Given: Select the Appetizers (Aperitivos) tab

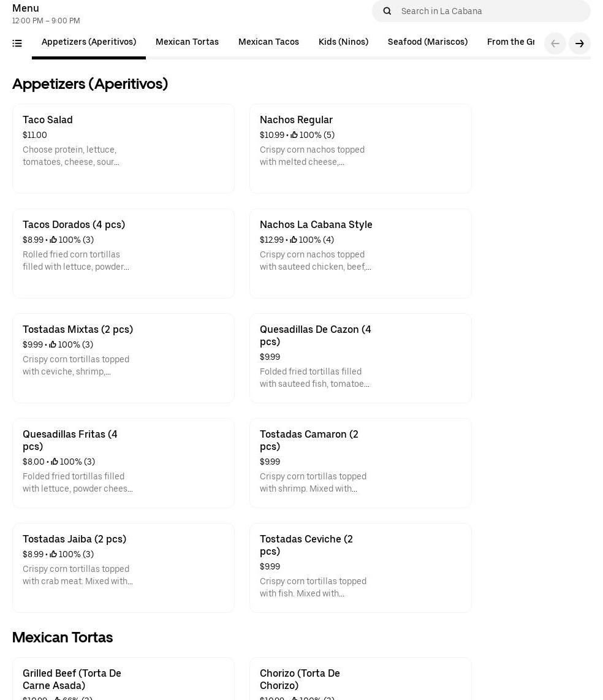Looking at the screenshot, I should tap(89, 42).
